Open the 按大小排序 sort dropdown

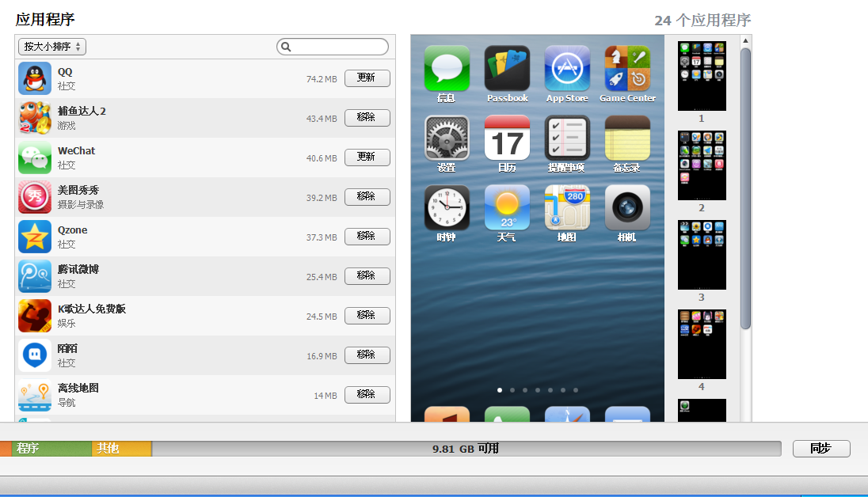click(52, 47)
